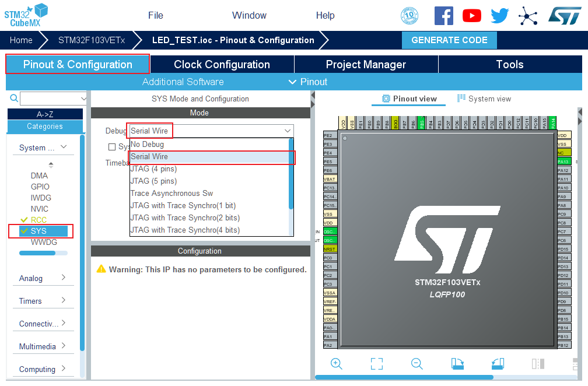The image size is (588, 386).
Task: Click the green PA13 pin on the chip
Action: 564,162
